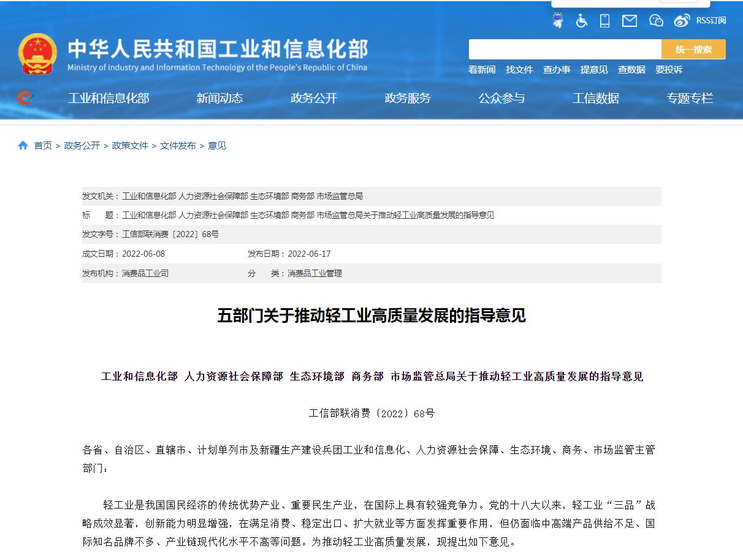Click centered document number 工信部联消费〔2022〕68号
The width and height of the screenshot is (743, 560).
click(371, 414)
